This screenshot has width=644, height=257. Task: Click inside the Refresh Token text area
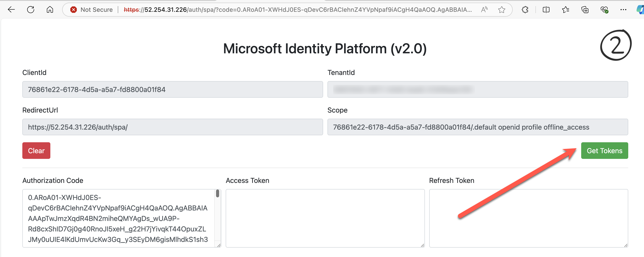coord(528,218)
